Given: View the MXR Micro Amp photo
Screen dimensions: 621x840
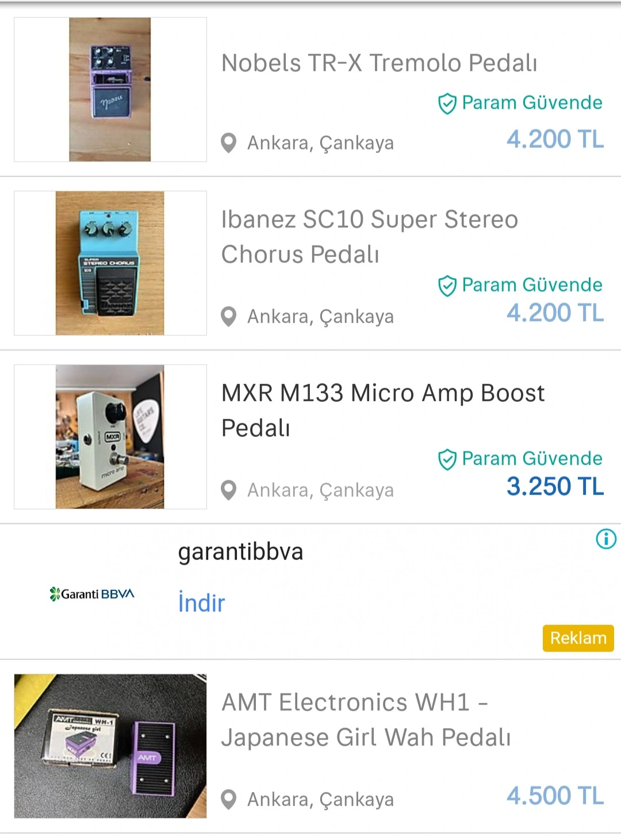Looking at the screenshot, I should 110,437.
